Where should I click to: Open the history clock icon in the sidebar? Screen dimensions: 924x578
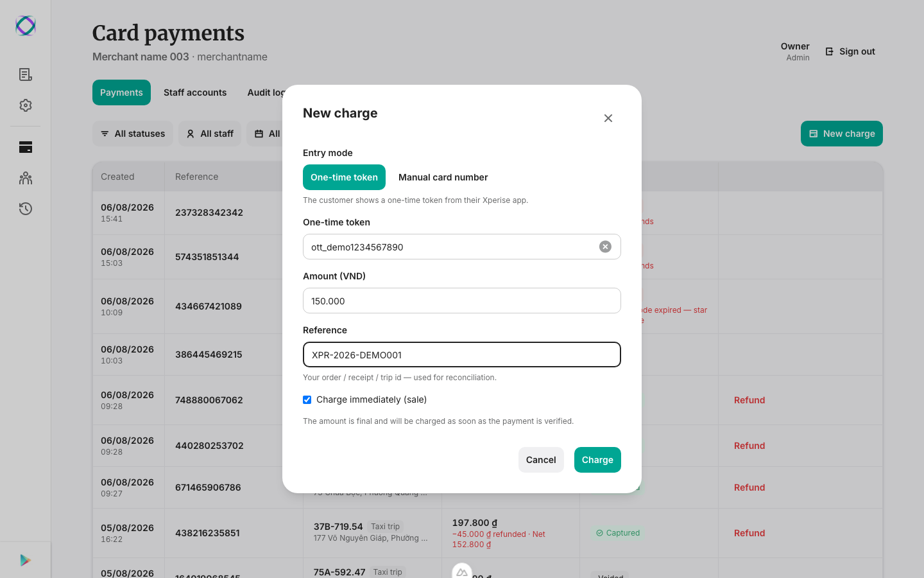pos(26,209)
